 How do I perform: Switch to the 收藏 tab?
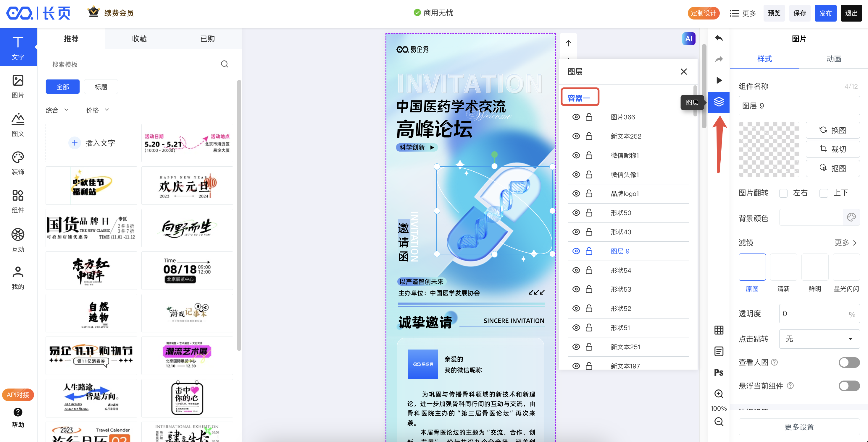(139, 39)
